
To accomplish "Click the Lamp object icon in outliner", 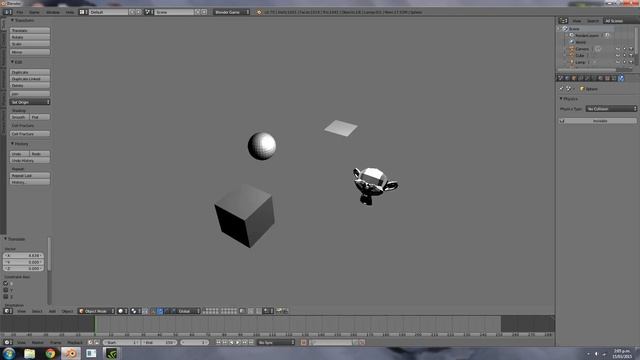I will (572, 62).
